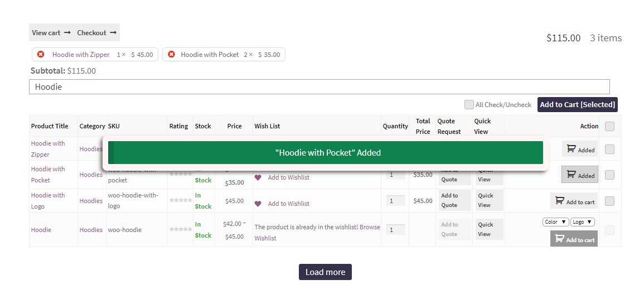Toggle the All Check/Uncheck checkbox
This screenshot has height=294, width=644.
(x=469, y=104)
